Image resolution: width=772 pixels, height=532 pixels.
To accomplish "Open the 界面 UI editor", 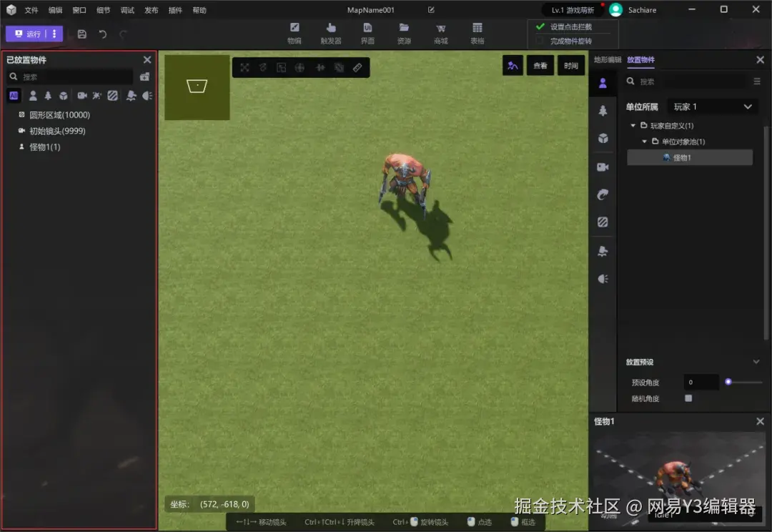I will coord(368,34).
